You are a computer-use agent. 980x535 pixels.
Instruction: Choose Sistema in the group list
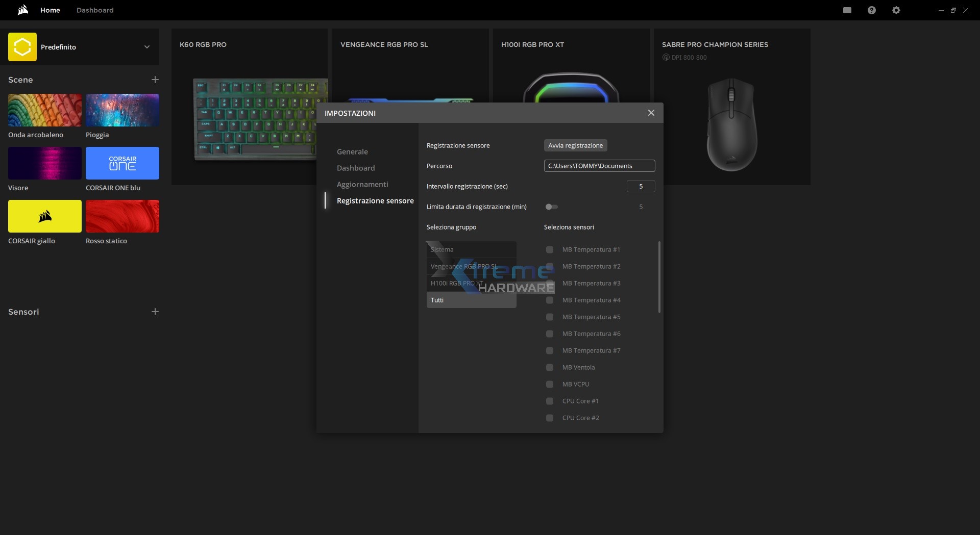point(471,249)
